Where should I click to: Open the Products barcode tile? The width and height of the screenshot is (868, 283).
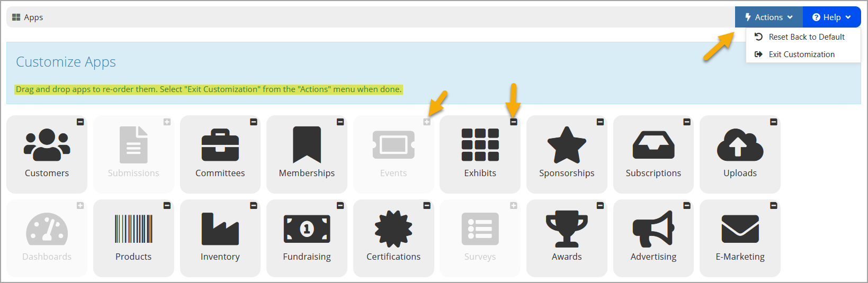133,238
